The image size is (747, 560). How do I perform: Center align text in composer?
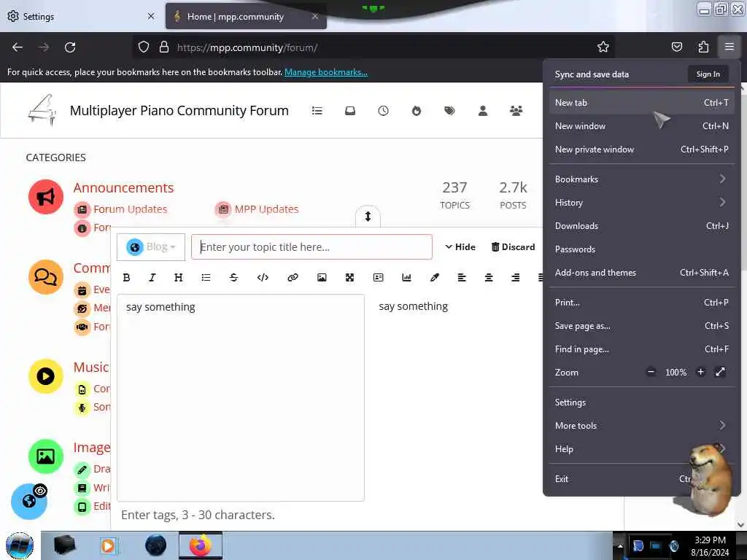tap(489, 278)
